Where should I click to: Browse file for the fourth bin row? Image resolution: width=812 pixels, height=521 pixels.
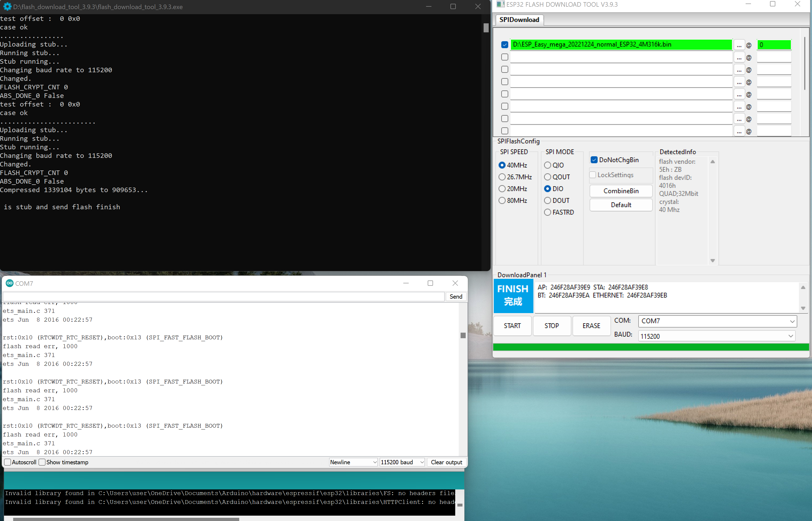coord(739,82)
